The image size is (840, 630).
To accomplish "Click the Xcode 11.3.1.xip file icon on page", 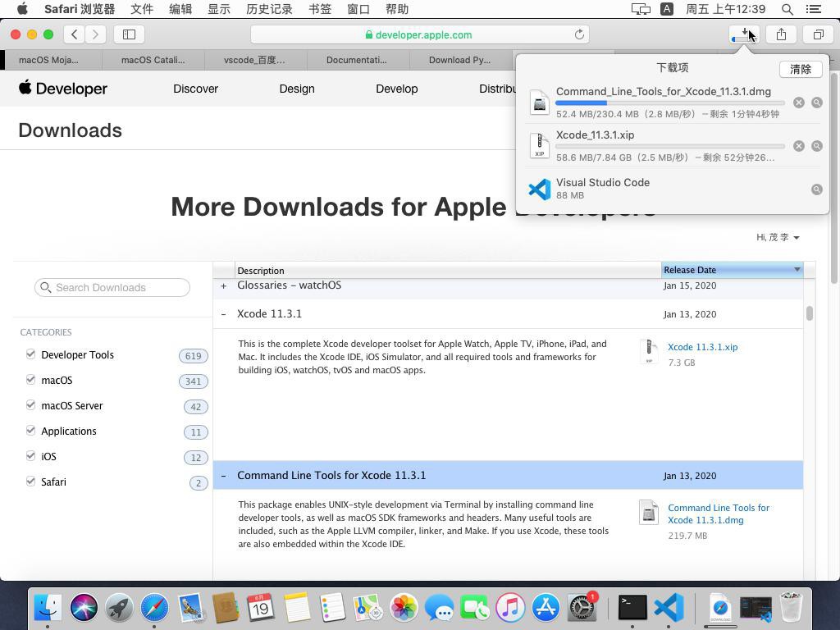I will [x=649, y=352].
